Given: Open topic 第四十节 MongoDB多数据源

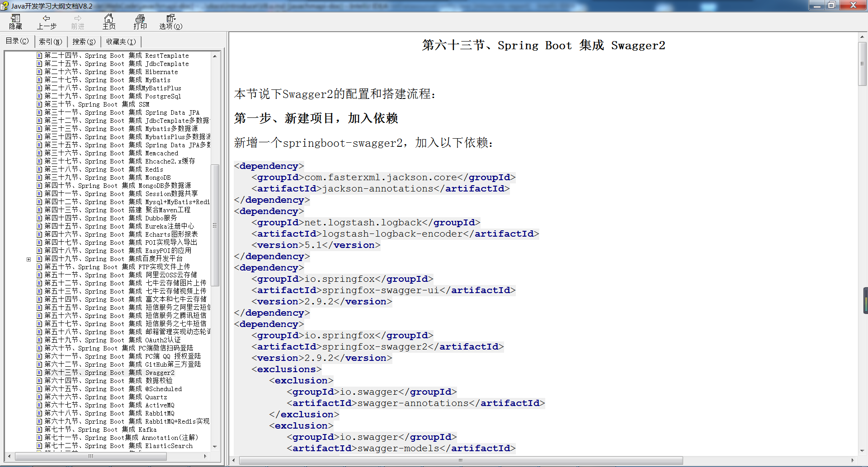Looking at the screenshot, I should 118,186.
